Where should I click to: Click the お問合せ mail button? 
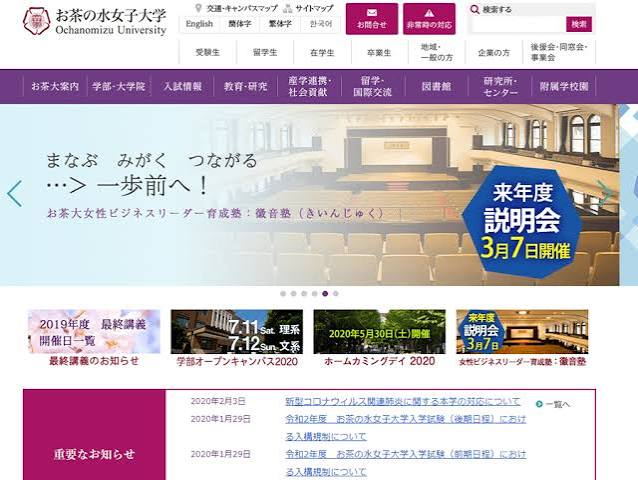(x=372, y=19)
